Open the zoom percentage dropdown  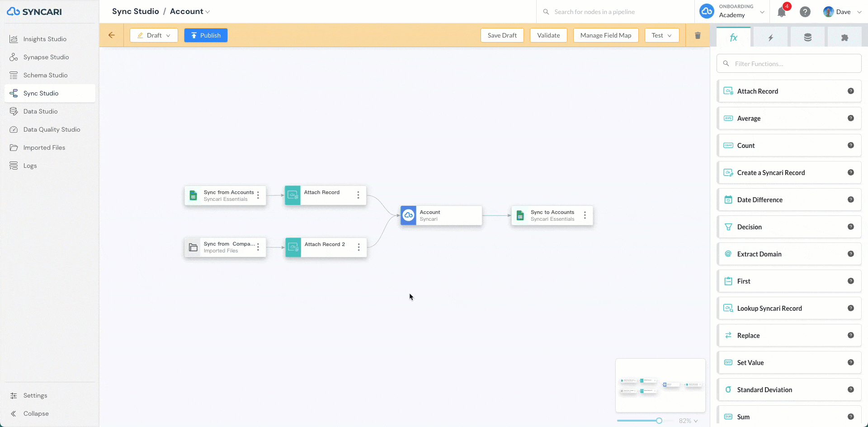click(688, 421)
